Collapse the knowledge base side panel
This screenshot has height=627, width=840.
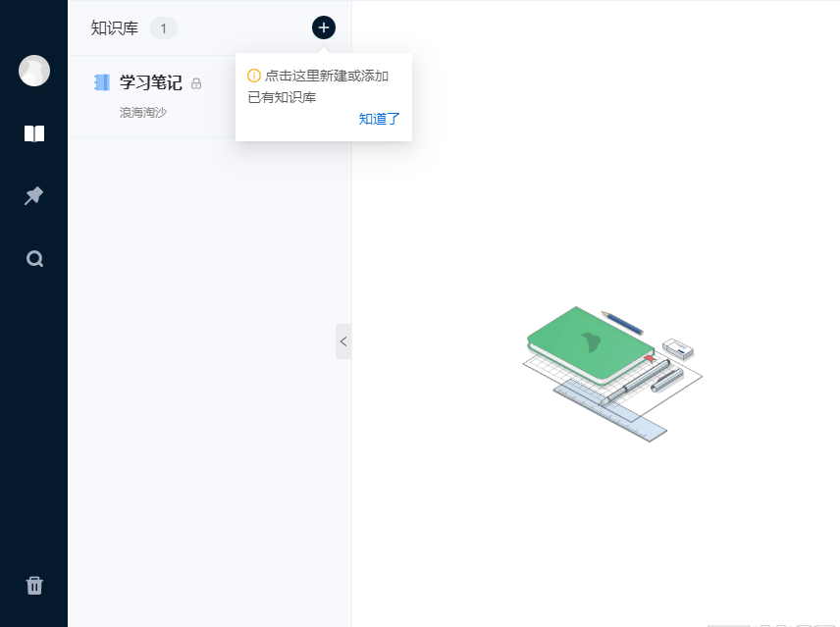pyautogui.click(x=343, y=341)
